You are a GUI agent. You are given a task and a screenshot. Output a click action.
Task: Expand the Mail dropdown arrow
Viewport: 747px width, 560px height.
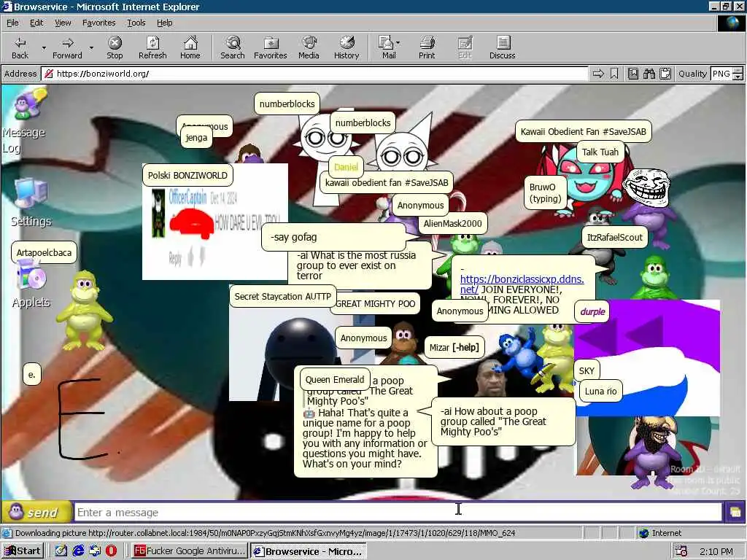click(398, 43)
